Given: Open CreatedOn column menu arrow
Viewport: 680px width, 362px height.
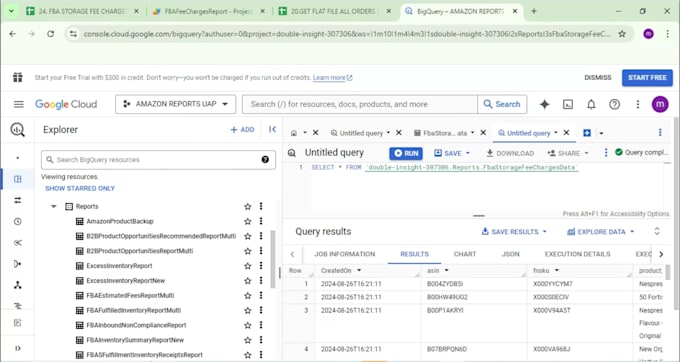Looking at the screenshot, I should pyautogui.click(x=359, y=271).
